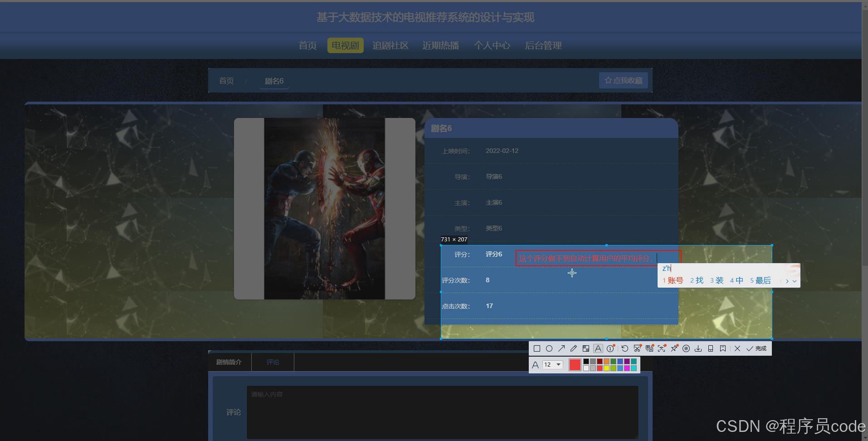
Task: Show next page of IME candidates
Action: (x=786, y=281)
